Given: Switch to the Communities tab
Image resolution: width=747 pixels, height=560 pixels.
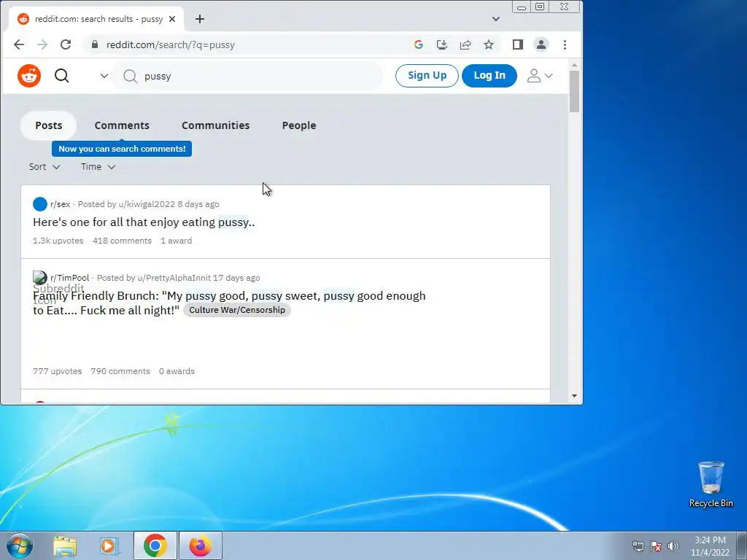Looking at the screenshot, I should [x=215, y=125].
